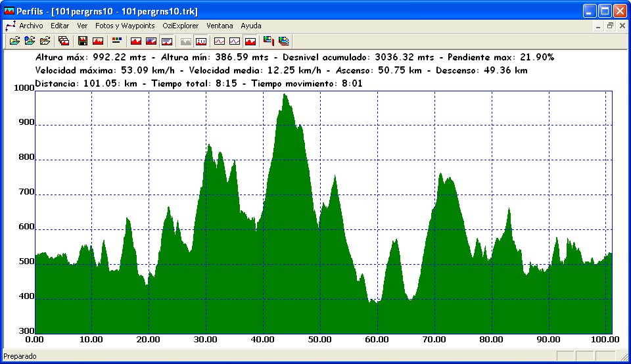Save profile using the floppy disk icon
Image resolution: width=631 pixels, height=364 pixels.
pyautogui.click(x=83, y=41)
